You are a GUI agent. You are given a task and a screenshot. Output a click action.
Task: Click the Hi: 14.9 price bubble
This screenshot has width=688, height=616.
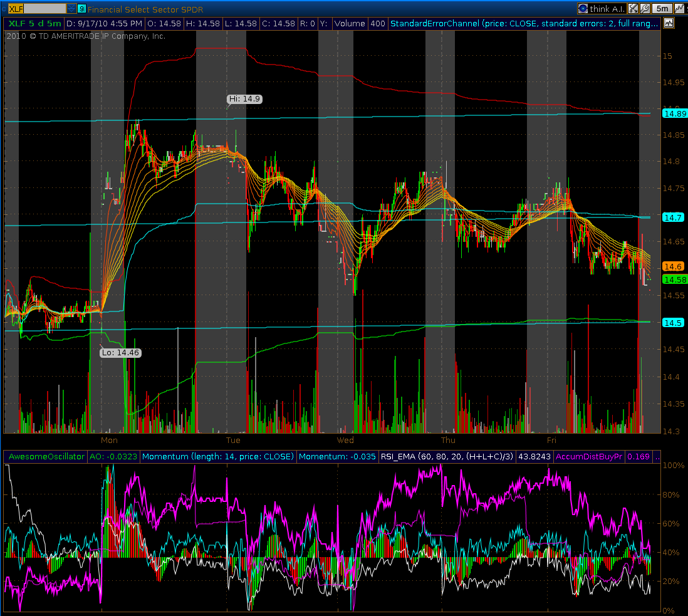pos(244,99)
